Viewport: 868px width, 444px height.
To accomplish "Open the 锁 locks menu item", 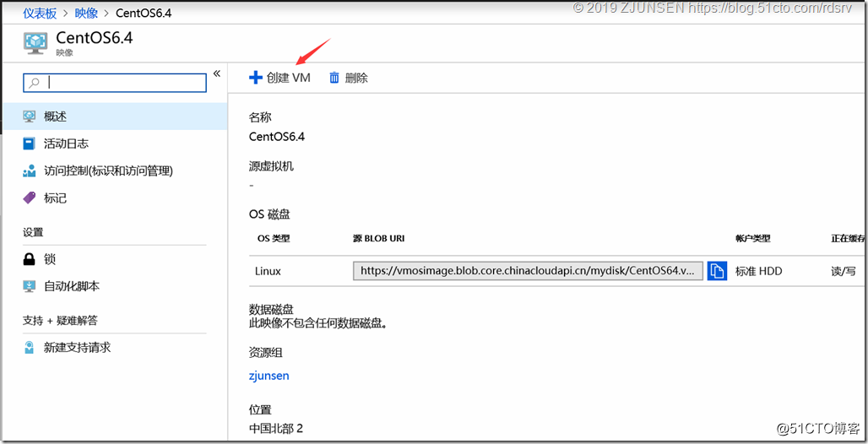I will pos(113,259).
